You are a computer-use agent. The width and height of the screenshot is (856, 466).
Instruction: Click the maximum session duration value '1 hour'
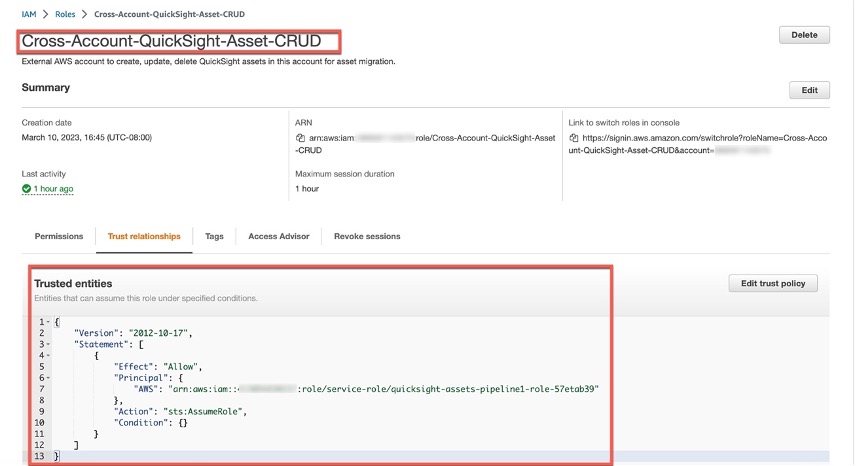307,189
